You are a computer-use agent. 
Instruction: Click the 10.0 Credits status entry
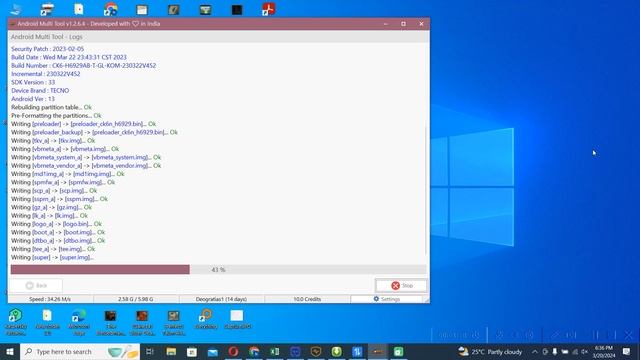tap(307, 299)
